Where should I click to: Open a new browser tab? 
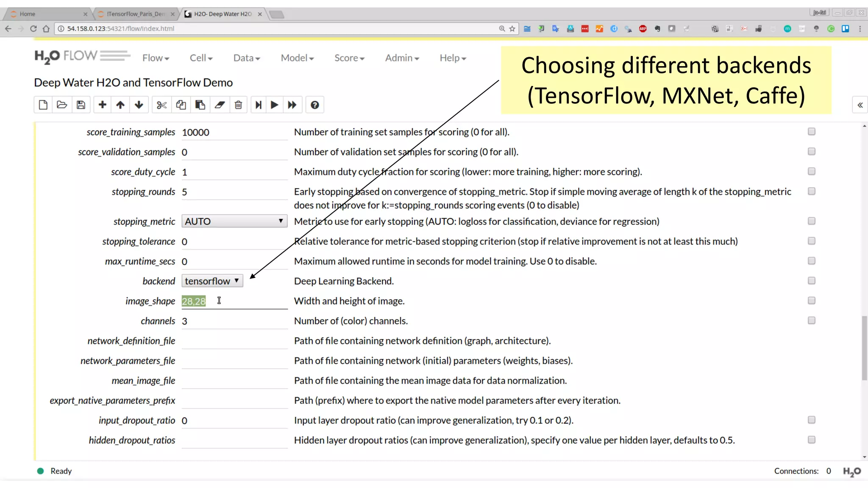click(277, 14)
